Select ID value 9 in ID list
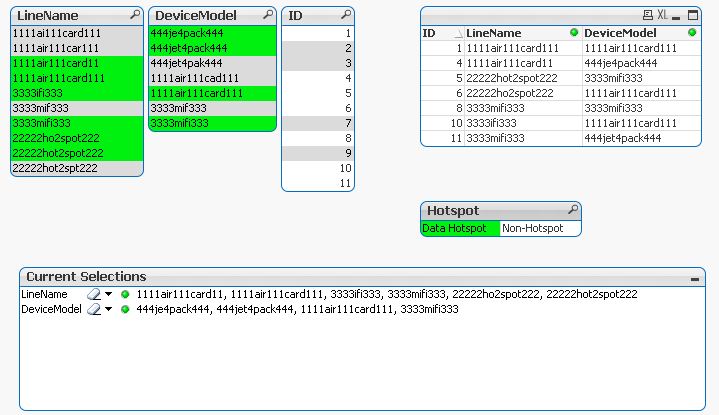This screenshot has height=415, width=719. pyautogui.click(x=318, y=153)
